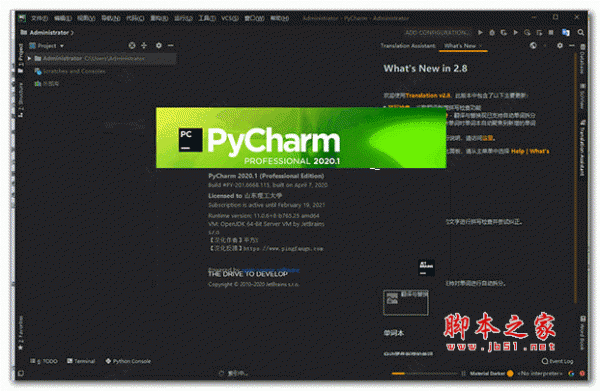
Task: Click the orange theme color circle in status bar
Action: (x=510, y=373)
